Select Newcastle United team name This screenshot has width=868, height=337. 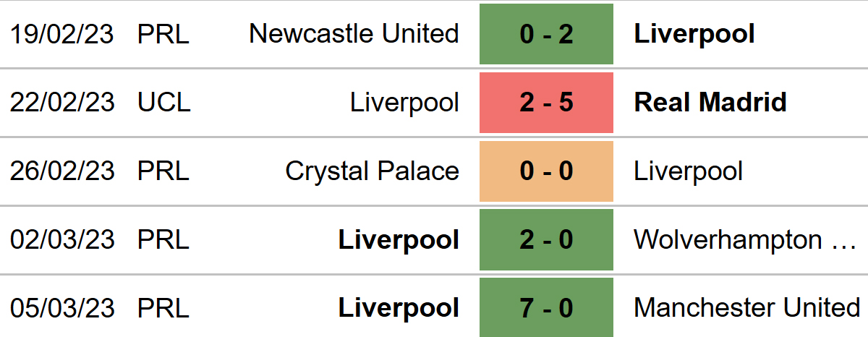pos(354,34)
